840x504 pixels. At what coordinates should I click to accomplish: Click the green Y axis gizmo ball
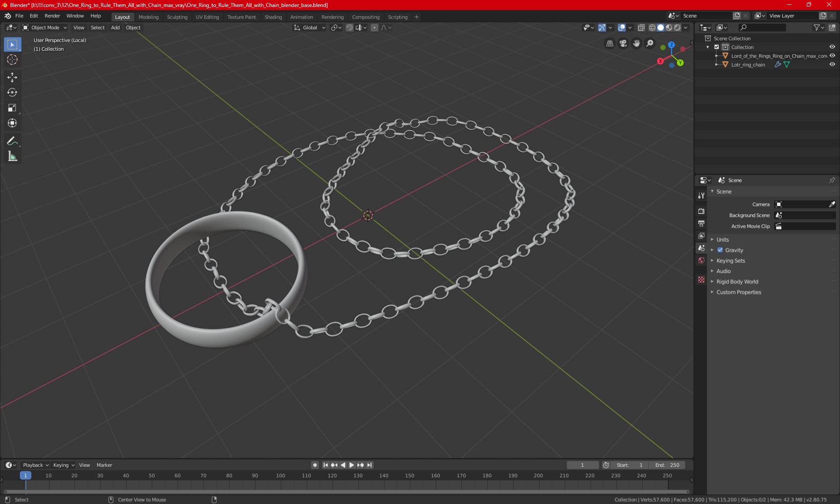point(680,63)
